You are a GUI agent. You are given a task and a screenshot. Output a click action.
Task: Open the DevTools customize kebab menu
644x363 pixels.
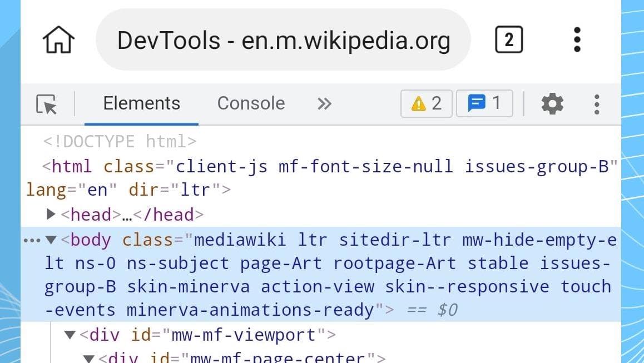(x=596, y=104)
